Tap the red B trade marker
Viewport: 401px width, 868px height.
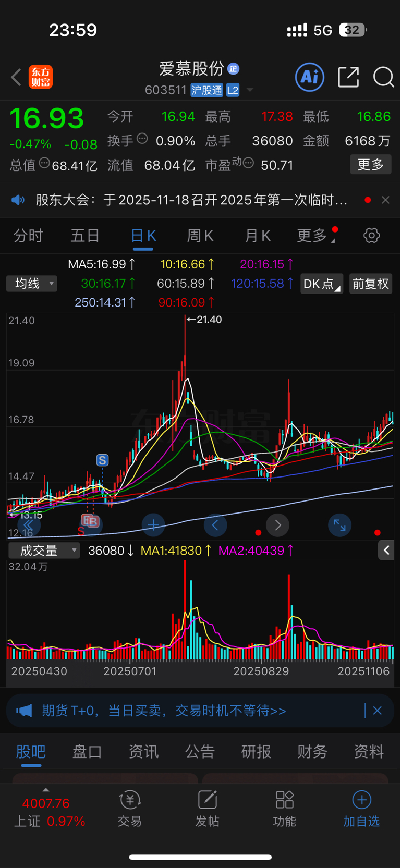point(93,521)
